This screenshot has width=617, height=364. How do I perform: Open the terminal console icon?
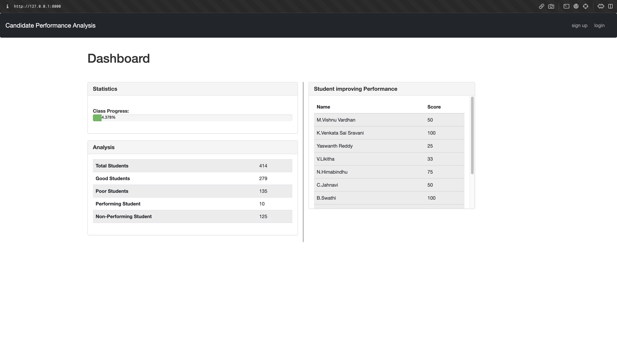tap(566, 6)
